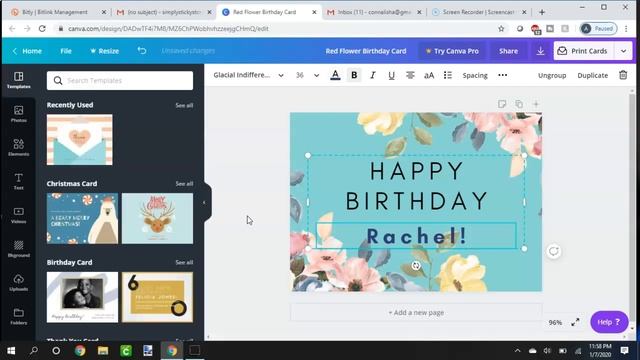Open the text color picker
The height and width of the screenshot is (360, 640).
[x=335, y=75]
